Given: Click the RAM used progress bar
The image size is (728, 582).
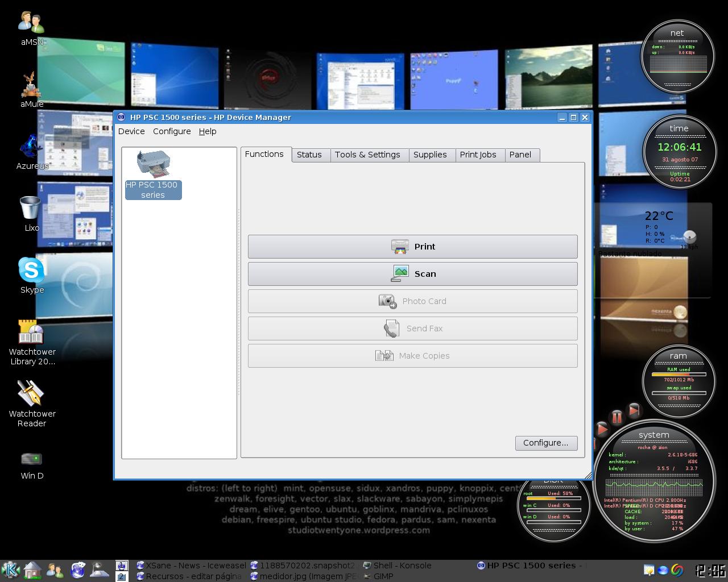Looking at the screenshot, I should pyautogui.click(x=679, y=375).
